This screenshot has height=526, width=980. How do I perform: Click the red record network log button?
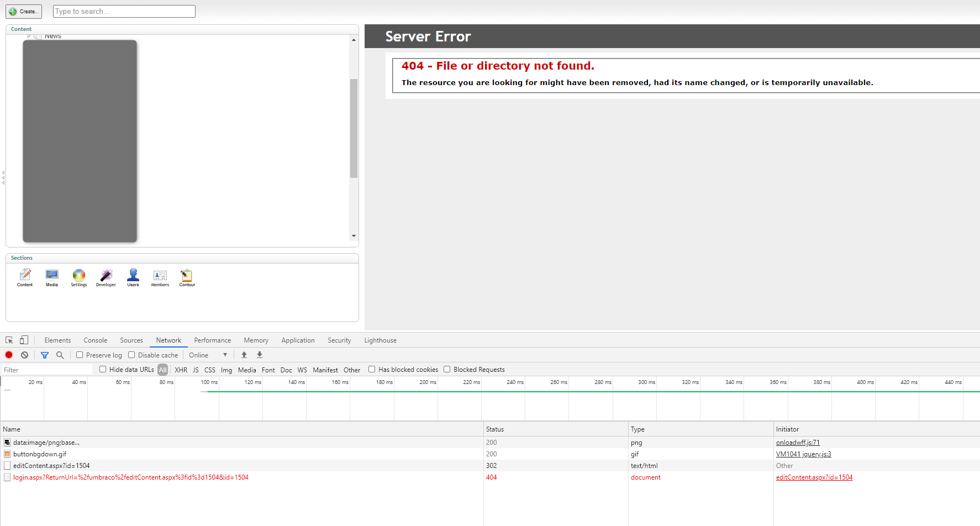(x=9, y=355)
